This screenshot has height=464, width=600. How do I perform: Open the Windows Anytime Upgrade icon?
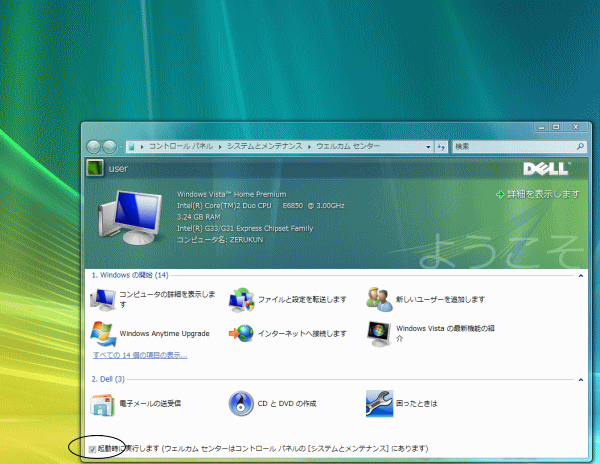[103, 334]
